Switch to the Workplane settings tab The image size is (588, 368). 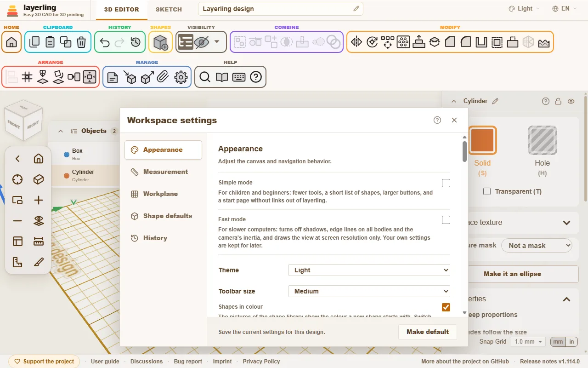(x=163, y=194)
